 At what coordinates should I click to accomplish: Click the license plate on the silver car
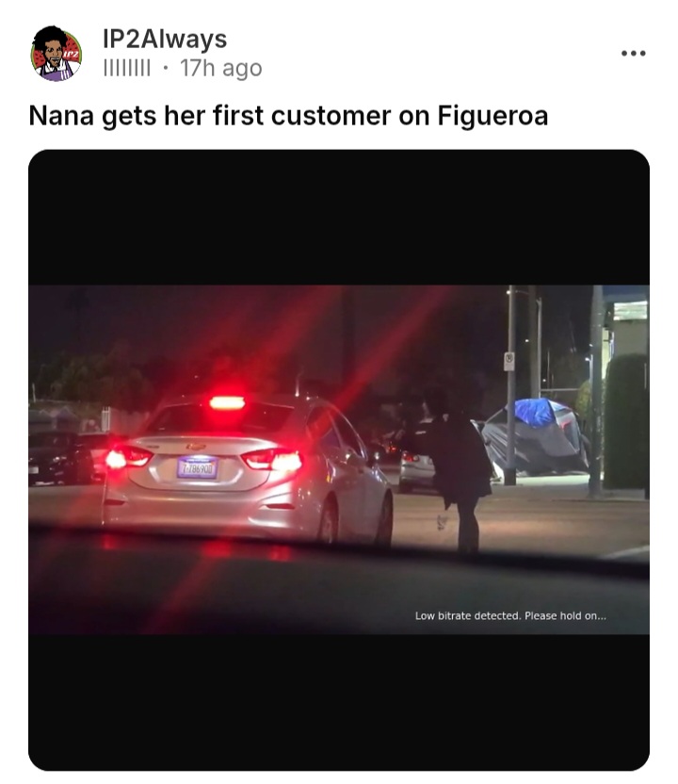(x=197, y=468)
